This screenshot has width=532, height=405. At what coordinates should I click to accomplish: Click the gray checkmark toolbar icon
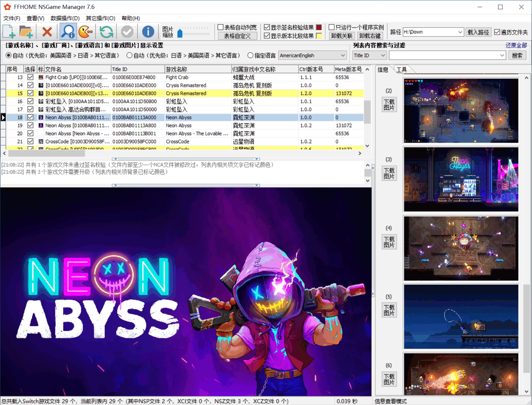click(127, 31)
